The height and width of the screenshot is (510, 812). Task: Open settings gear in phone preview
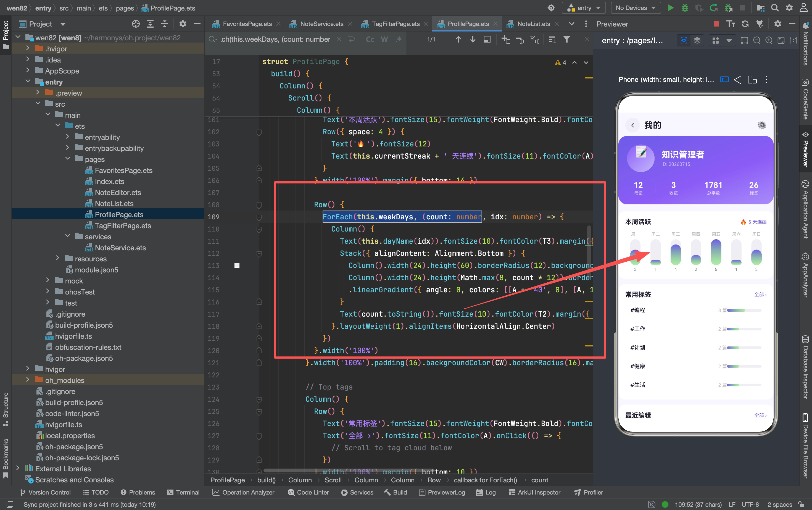pos(761,125)
